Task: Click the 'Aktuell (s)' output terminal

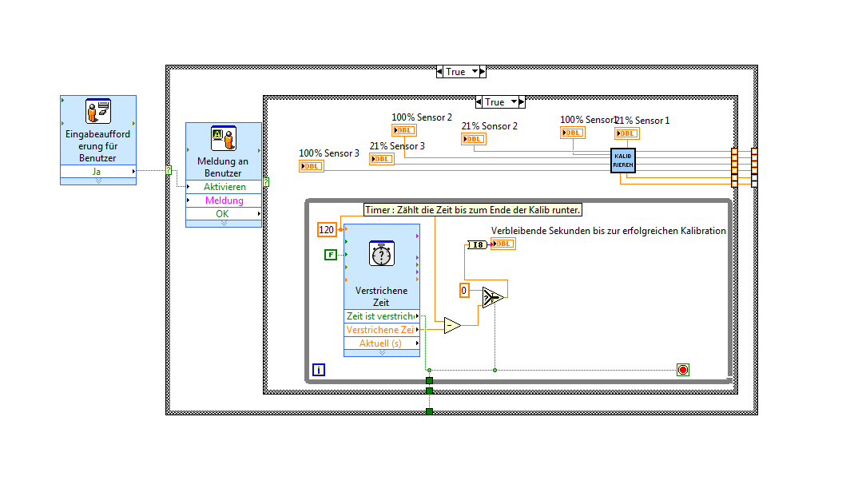Action: [382, 343]
